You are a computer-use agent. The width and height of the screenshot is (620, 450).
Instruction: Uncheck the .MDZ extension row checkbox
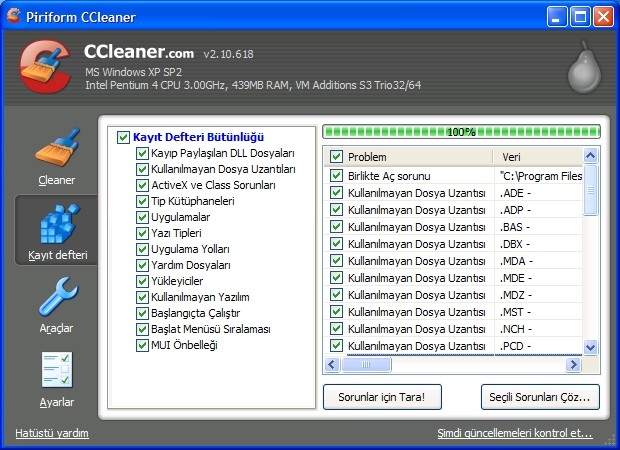(336, 295)
